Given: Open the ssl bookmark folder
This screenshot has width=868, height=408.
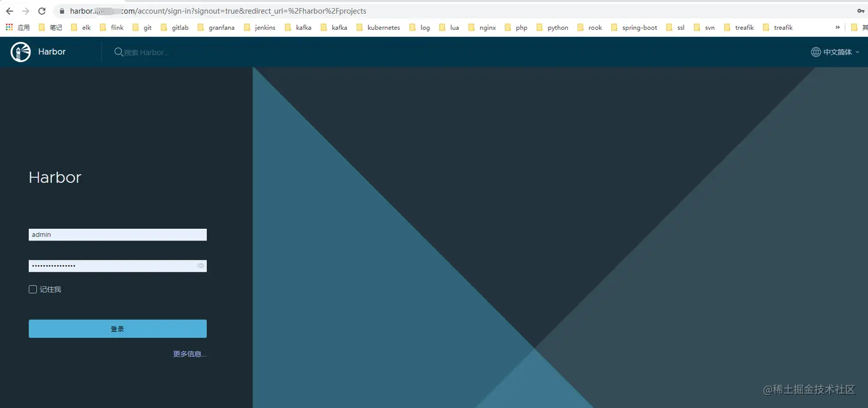Looking at the screenshot, I should [x=675, y=28].
